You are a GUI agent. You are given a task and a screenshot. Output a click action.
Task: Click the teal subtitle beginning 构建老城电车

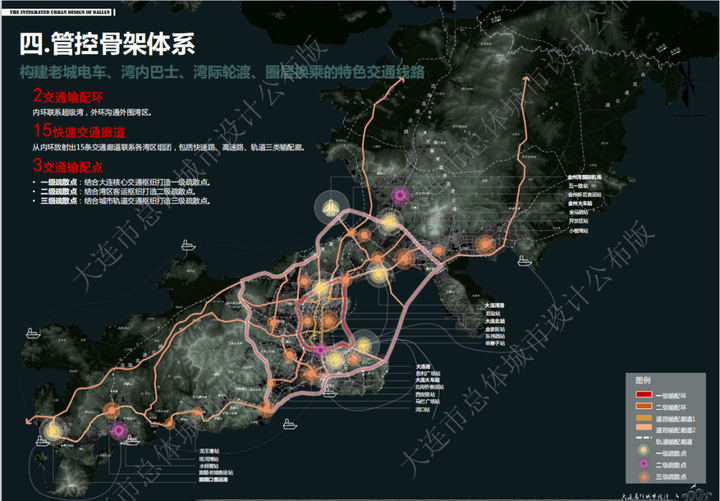pyautogui.click(x=222, y=72)
